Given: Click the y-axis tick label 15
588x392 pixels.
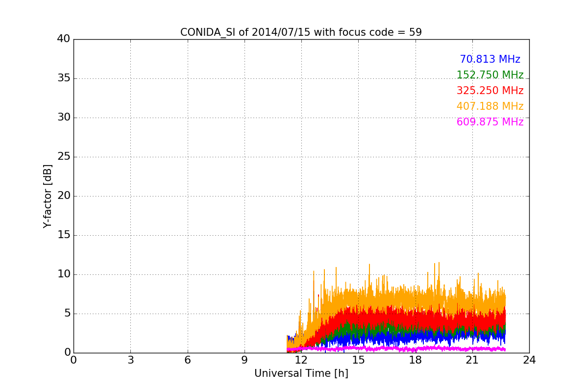Looking at the screenshot, I should 64,235.
